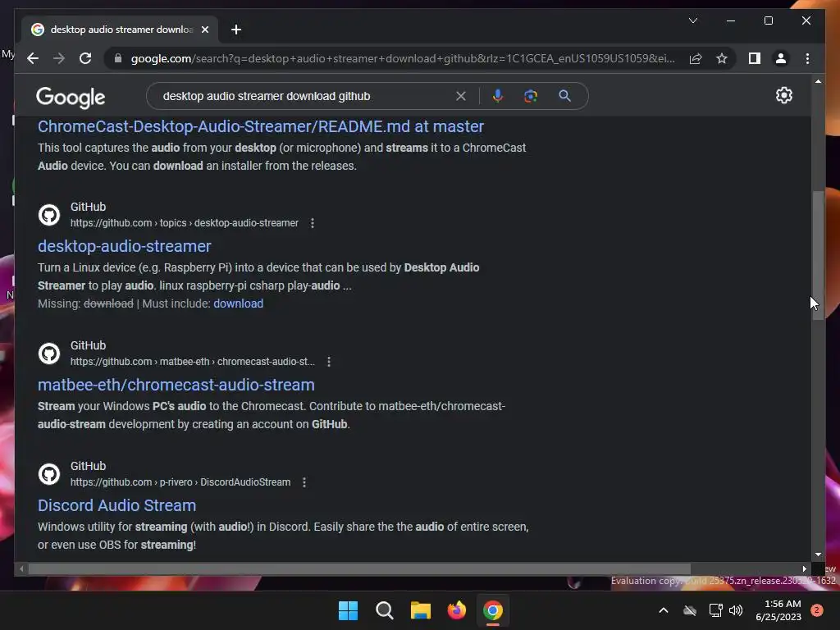The width and height of the screenshot is (840, 630).
Task: View site information lock icon
Action: click(118, 58)
